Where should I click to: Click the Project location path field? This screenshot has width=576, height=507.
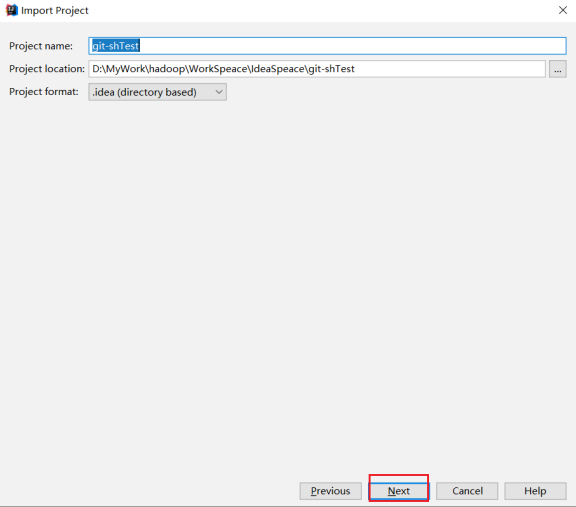(x=317, y=69)
